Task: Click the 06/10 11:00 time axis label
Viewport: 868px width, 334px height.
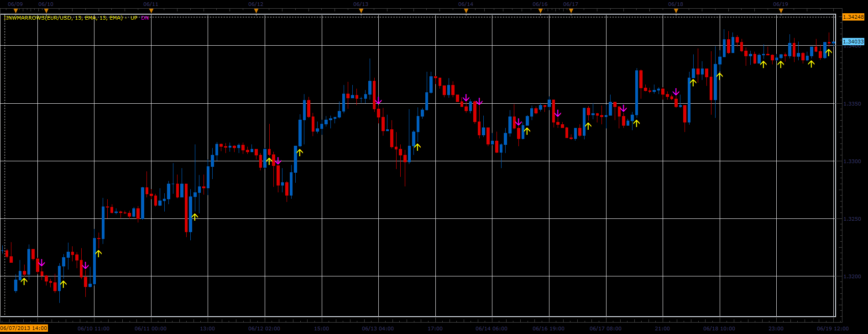Action: tap(94, 329)
